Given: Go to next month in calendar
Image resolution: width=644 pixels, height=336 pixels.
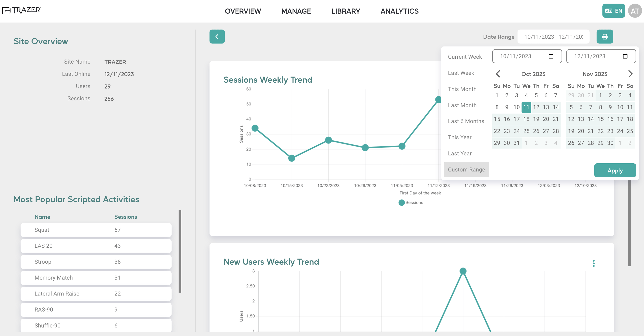Looking at the screenshot, I should pos(630,74).
